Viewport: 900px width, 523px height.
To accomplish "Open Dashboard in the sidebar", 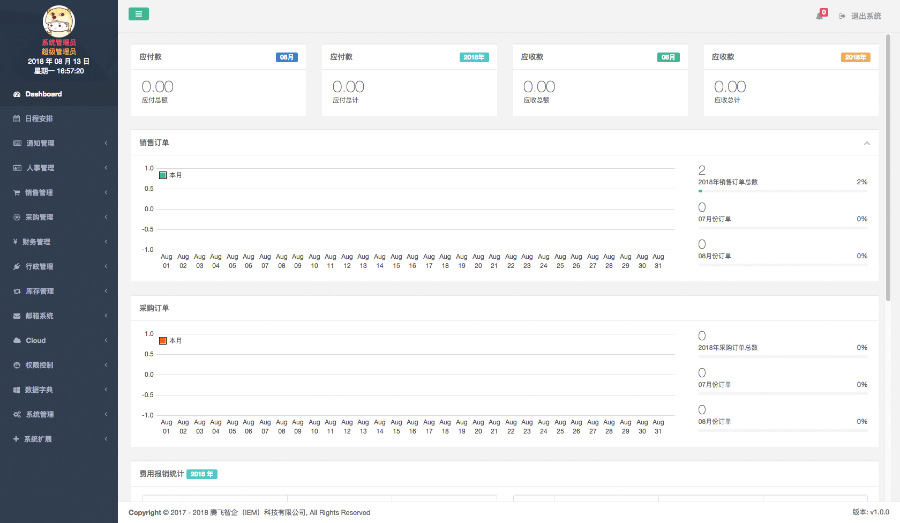I will 43,94.
